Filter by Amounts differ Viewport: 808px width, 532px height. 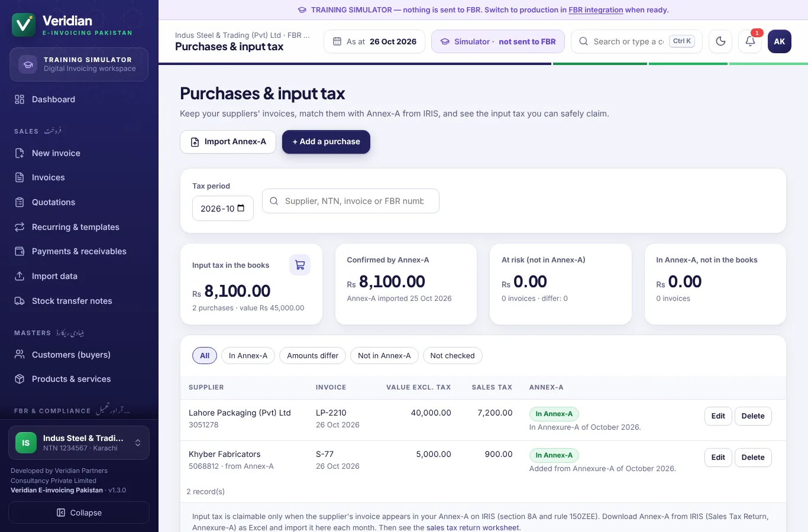click(x=313, y=356)
